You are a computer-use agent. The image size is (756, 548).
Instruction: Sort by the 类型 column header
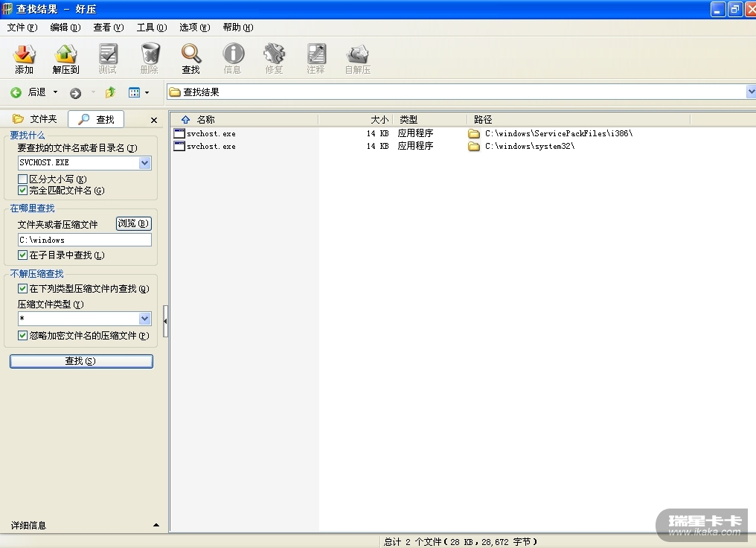(430, 120)
